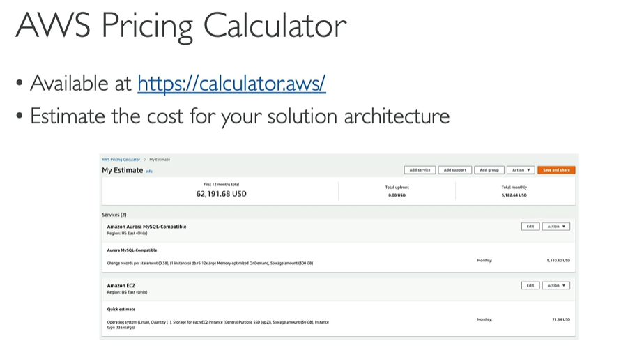Click the Amazon EC2 title
Screen dimensions: 644x350
(x=121, y=285)
